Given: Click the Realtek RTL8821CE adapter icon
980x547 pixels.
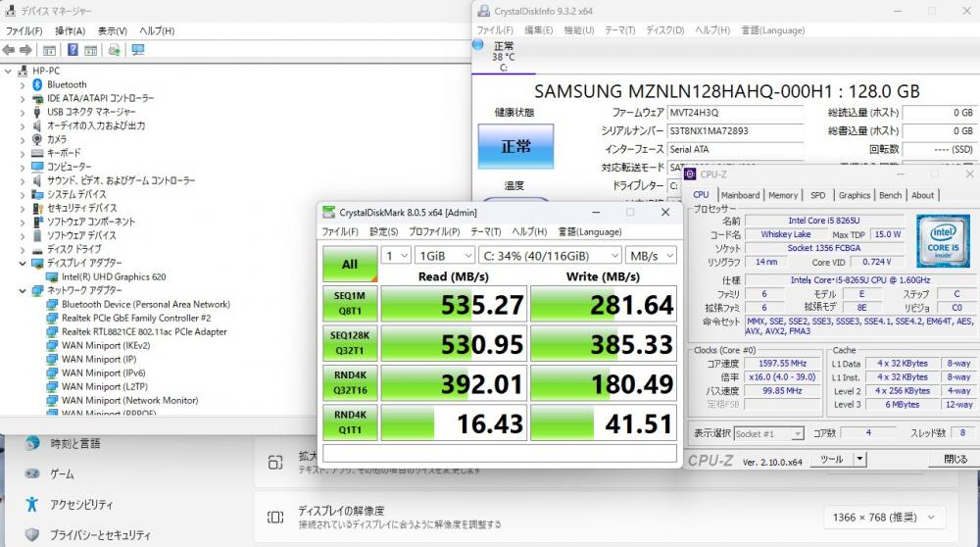Looking at the screenshot, I should click(52, 332).
